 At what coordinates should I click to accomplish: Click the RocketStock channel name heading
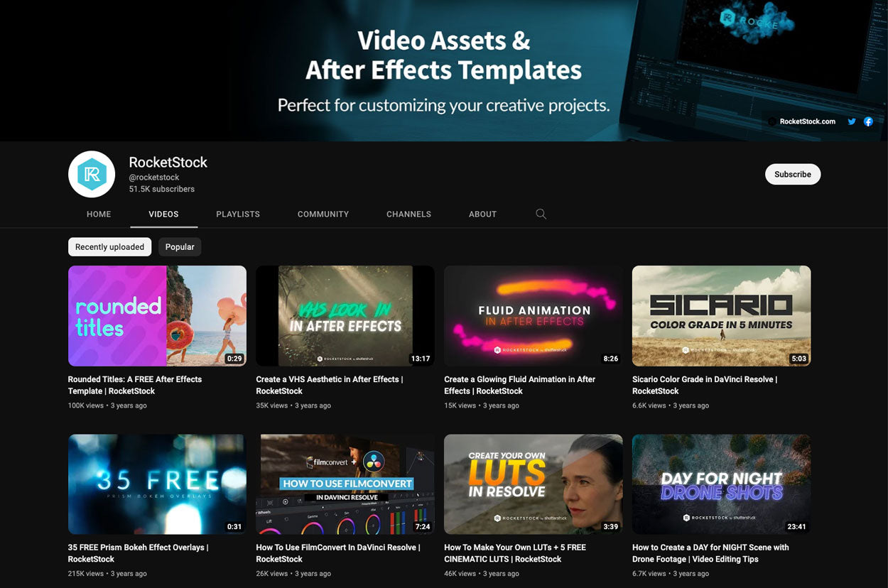(x=168, y=162)
